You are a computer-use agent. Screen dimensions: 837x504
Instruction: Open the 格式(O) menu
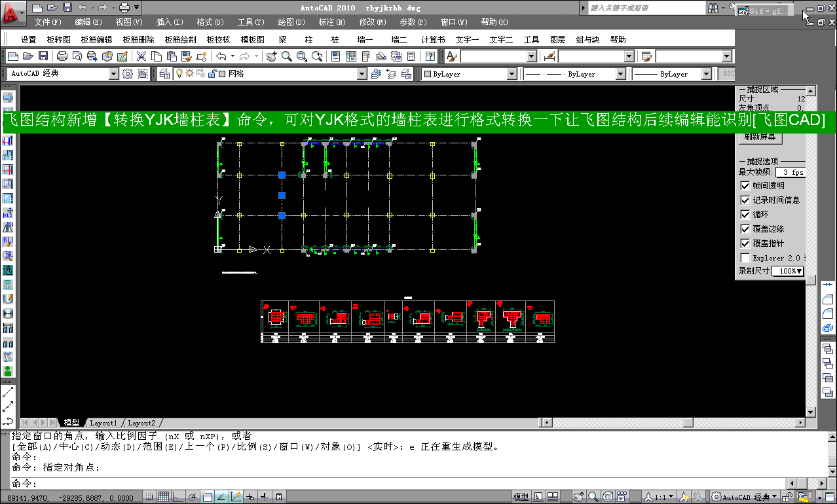tap(210, 22)
